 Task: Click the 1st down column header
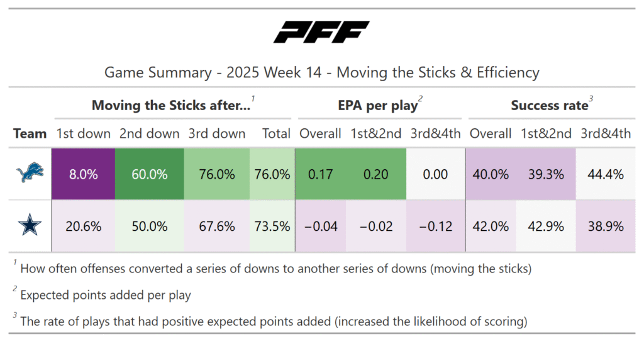(x=84, y=133)
